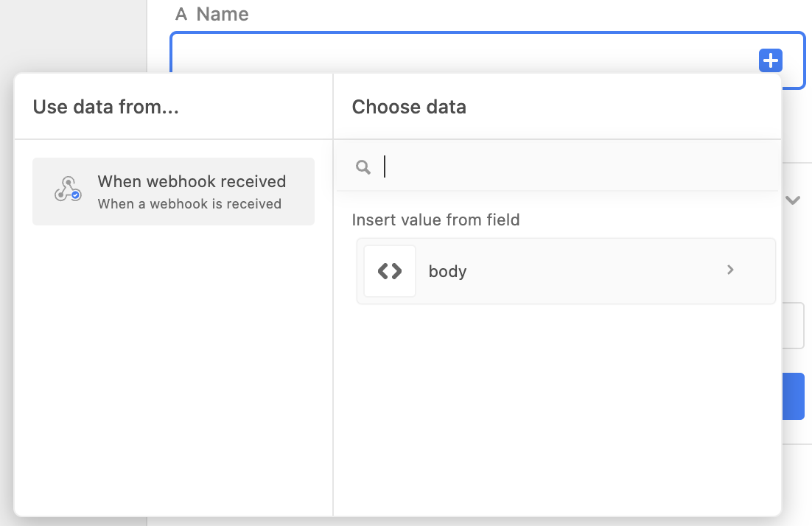
Task: Click the blue plus insert-data button
Action: pyautogui.click(x=770, y=60)
